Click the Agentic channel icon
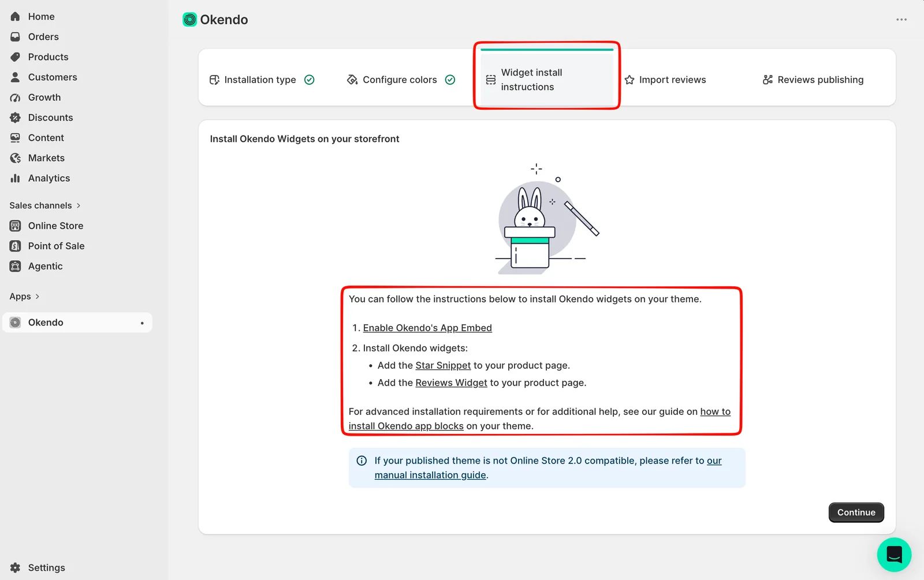 click(16, 266)
